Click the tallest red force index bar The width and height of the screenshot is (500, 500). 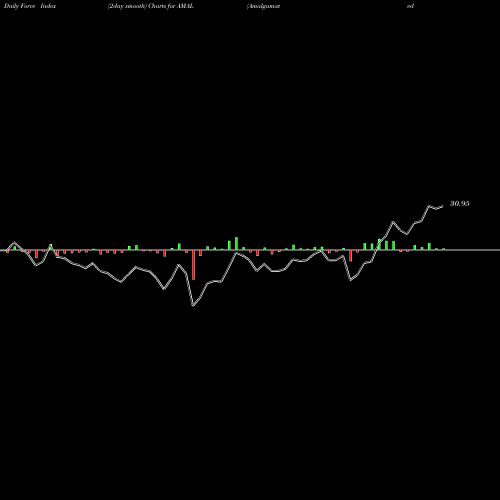pos(193,265)
